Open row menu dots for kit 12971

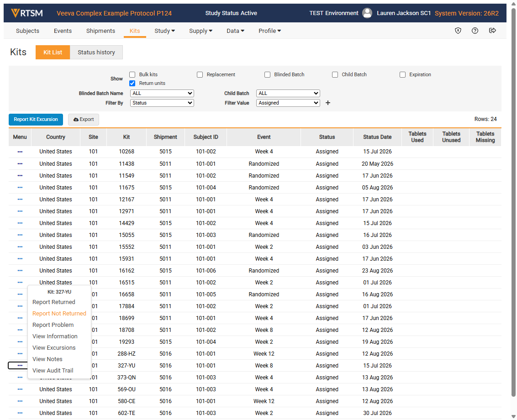click(x=20, y=211)
